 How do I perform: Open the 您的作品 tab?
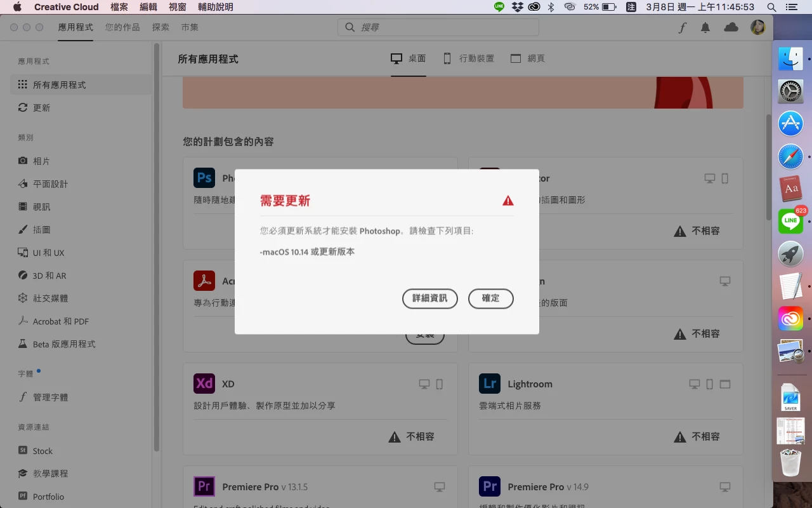coord(122,27)
